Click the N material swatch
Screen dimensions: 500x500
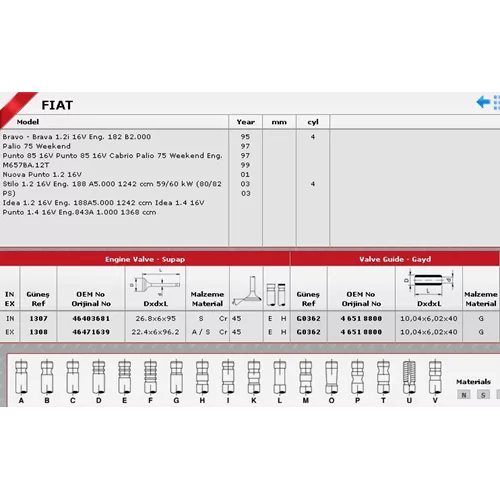(464, 395)
